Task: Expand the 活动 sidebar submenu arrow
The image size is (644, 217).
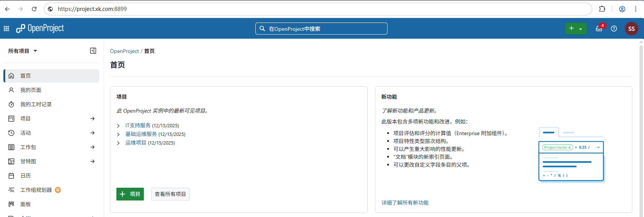Action: click(x=92, y=133)
